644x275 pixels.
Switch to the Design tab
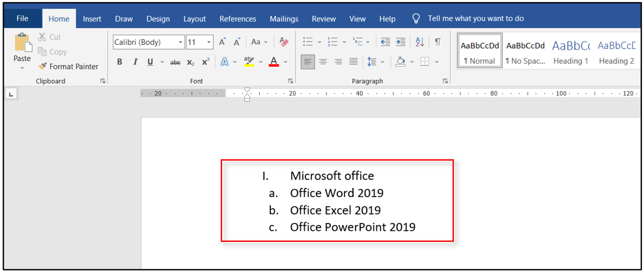(x=158, y=19)
